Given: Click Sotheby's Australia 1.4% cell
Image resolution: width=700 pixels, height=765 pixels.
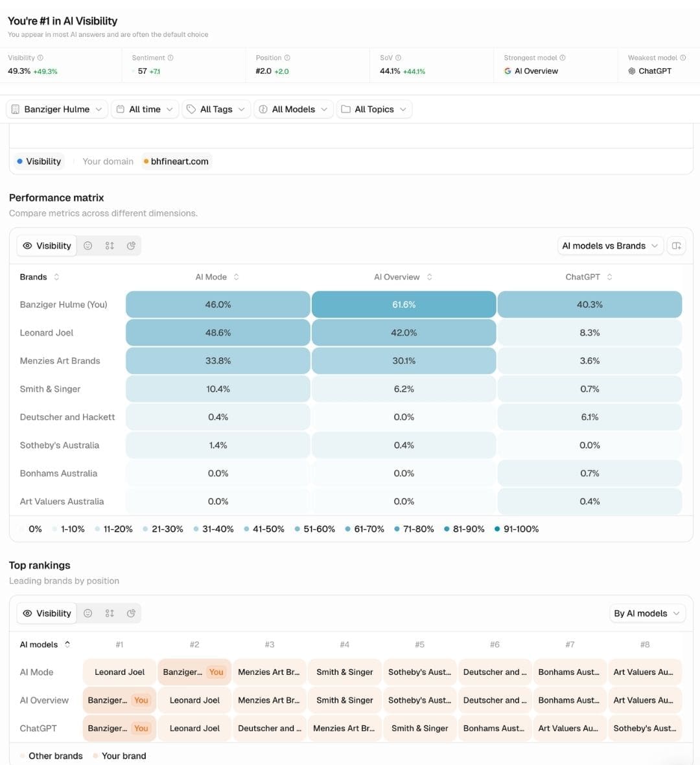Looking at the screenshot, I should point(218,445).
